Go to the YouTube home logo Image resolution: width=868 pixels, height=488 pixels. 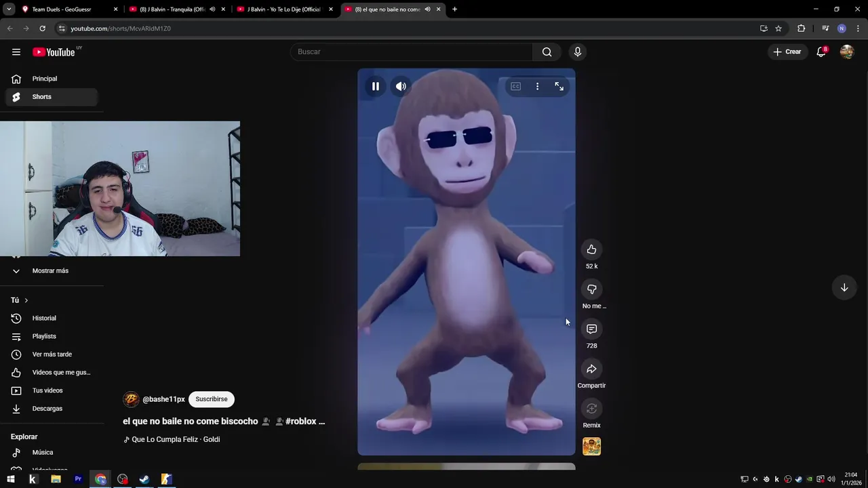(54, 52)
